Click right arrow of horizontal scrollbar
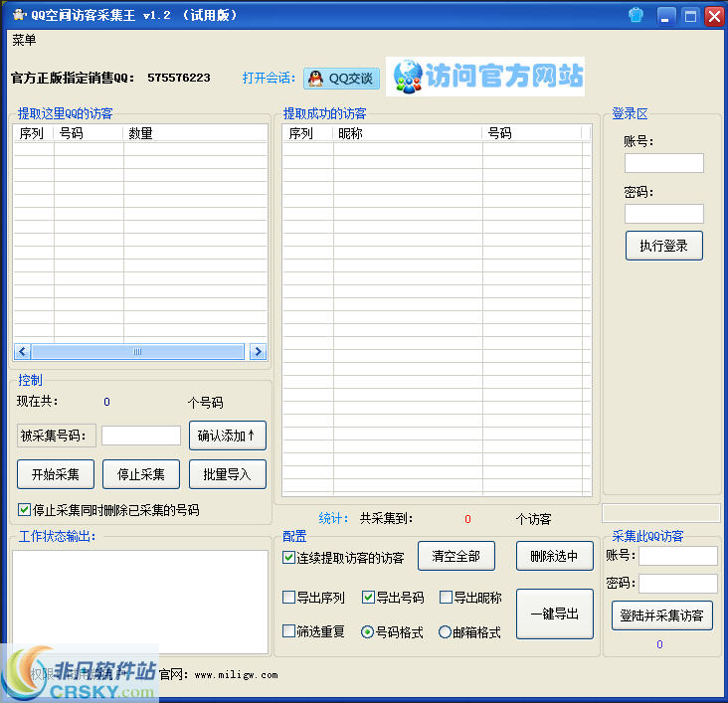 click(x=258, y=352)
